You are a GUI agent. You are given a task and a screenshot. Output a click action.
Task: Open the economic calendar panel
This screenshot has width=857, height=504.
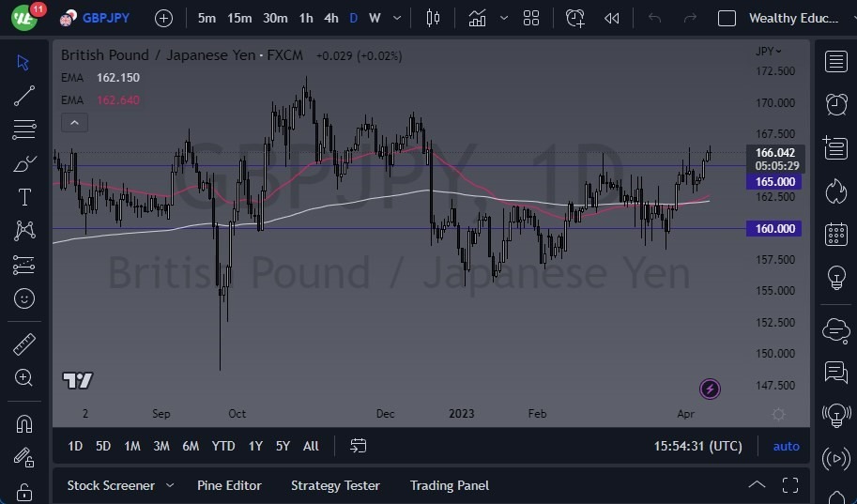tap(835, 235)
